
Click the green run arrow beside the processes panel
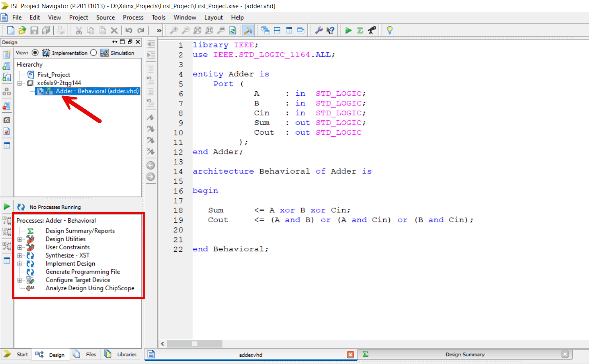coord(6,206)
